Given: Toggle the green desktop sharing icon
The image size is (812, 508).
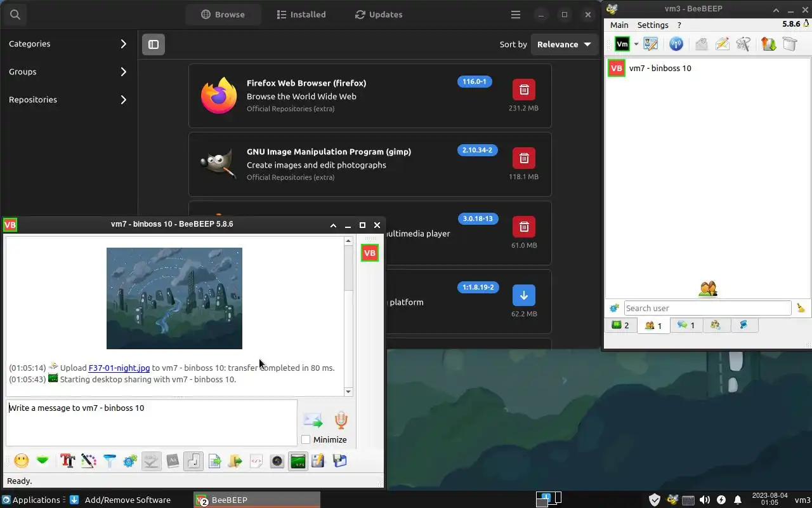Looking at the screenshot, I should coord(298,460).
